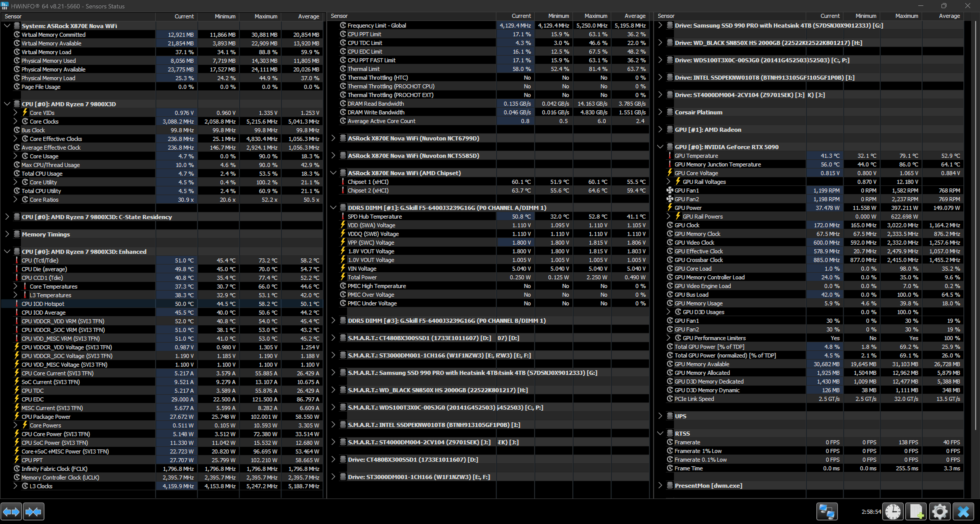This screenshot has width=980, height=524.
Task: Click the lightning icon next to GPU Power
Action: point(670,207)
